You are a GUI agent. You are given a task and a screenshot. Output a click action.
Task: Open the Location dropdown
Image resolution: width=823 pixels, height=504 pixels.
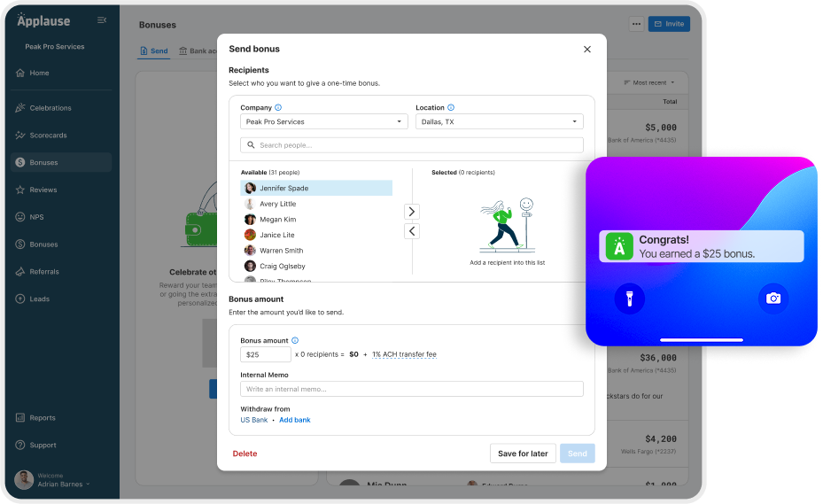(x=499, y=121)
